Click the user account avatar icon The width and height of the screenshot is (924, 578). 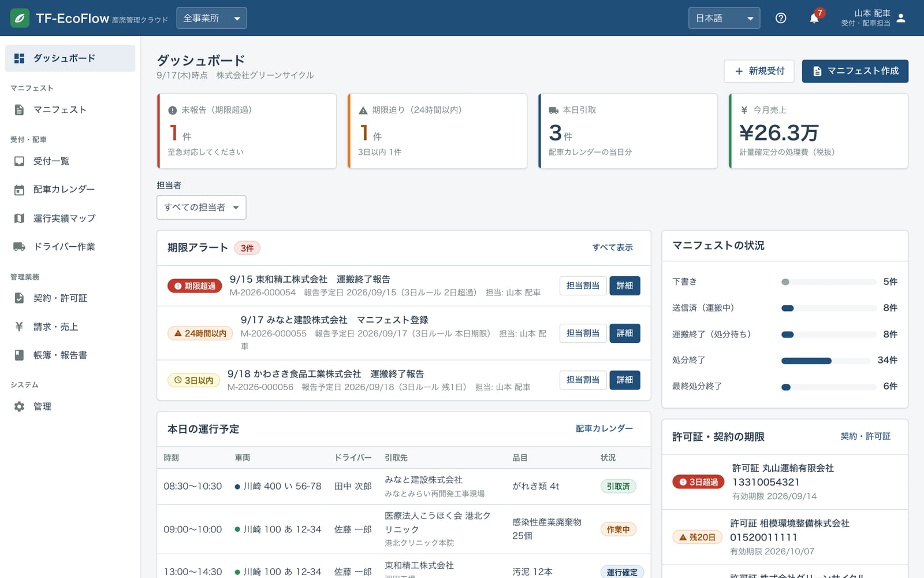click(901, 18)
